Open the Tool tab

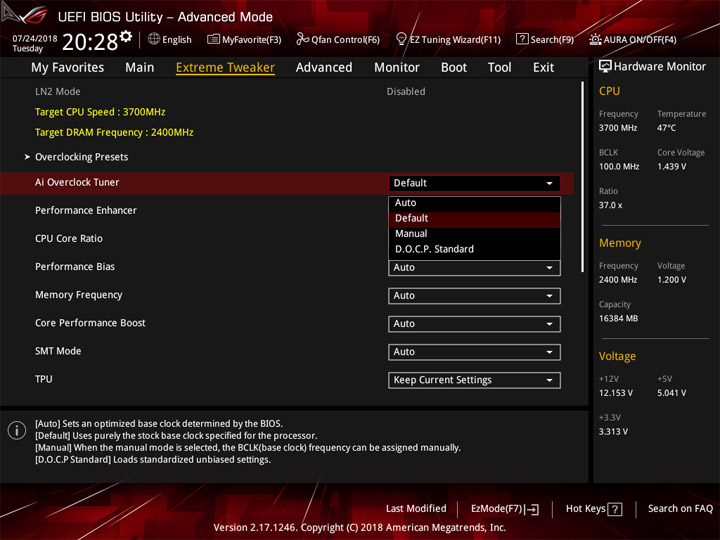[499, 68]
